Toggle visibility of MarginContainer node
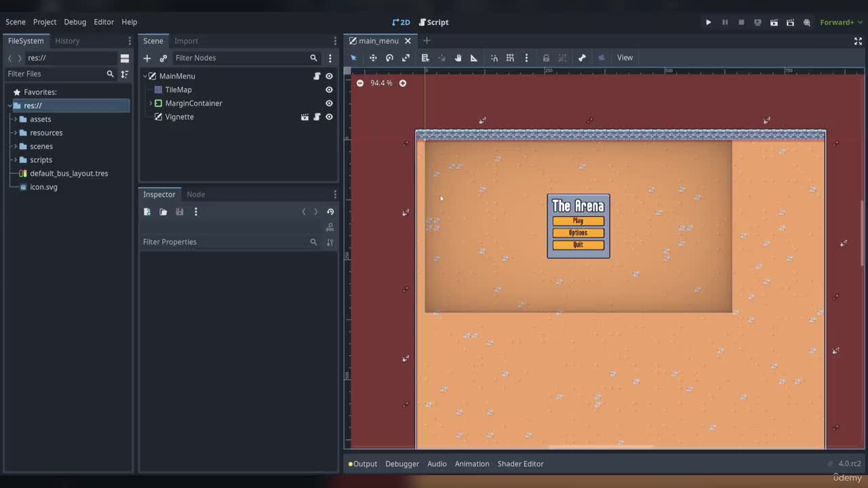This screenshot has height=488, width=868. click(x=329, y=103)
